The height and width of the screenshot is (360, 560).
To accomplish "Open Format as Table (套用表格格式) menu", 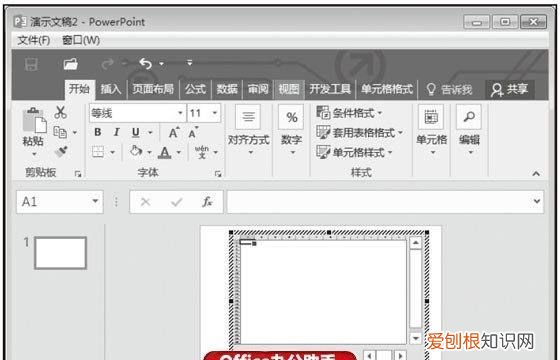I will 360,133.
